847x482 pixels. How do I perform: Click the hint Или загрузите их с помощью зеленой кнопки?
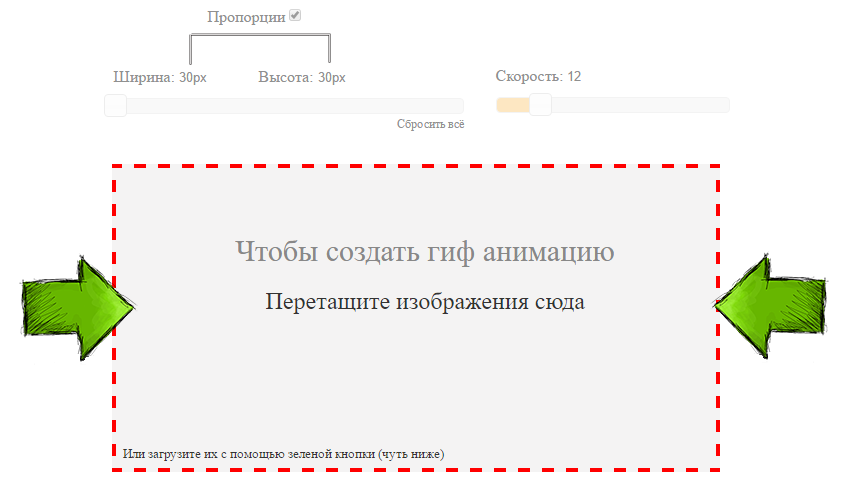pos(283,454)
